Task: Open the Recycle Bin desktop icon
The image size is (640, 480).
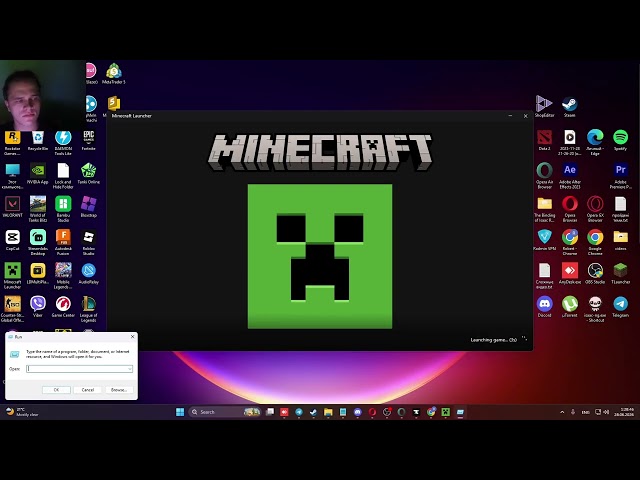Action: (x=38, y=141)
